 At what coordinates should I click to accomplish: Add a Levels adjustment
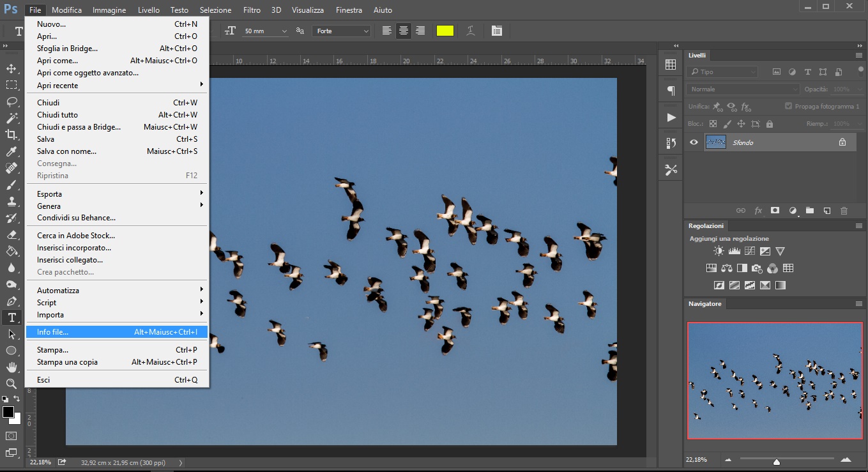click(735, 251)
